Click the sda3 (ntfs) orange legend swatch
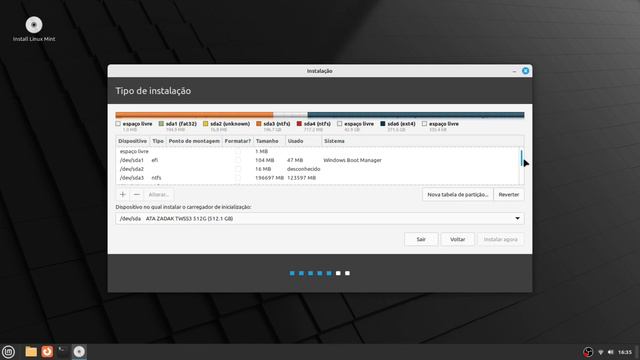The height and width of the screenshot is (360, 640). point(259,124)
